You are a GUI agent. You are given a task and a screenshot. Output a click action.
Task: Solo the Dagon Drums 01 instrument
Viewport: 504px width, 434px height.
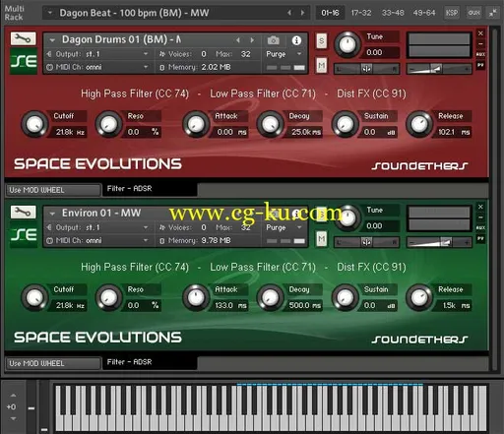pos(321,41)
